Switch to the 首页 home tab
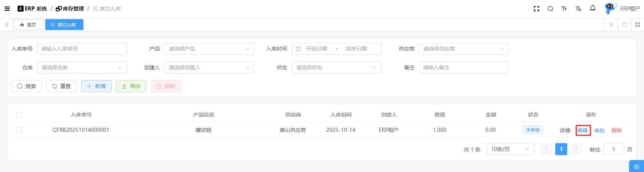The width and height of the screenshot is (644, 172). [x=29, y=25]
